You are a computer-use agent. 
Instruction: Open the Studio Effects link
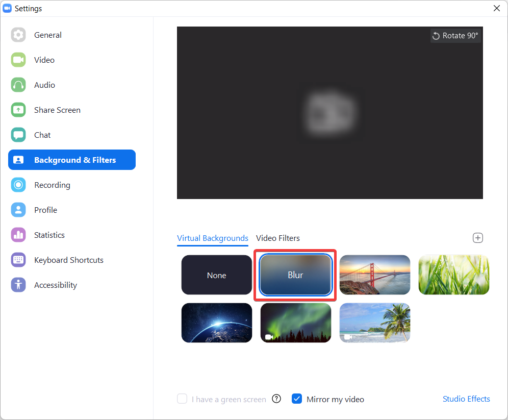pos(466,399)
